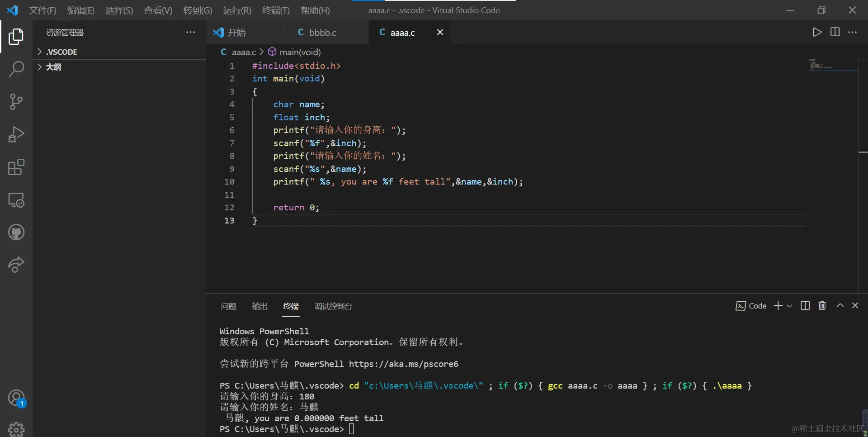Open the Accounts menu icon
The width and height of the screenshot is (868, 437).
pos(16,399)
